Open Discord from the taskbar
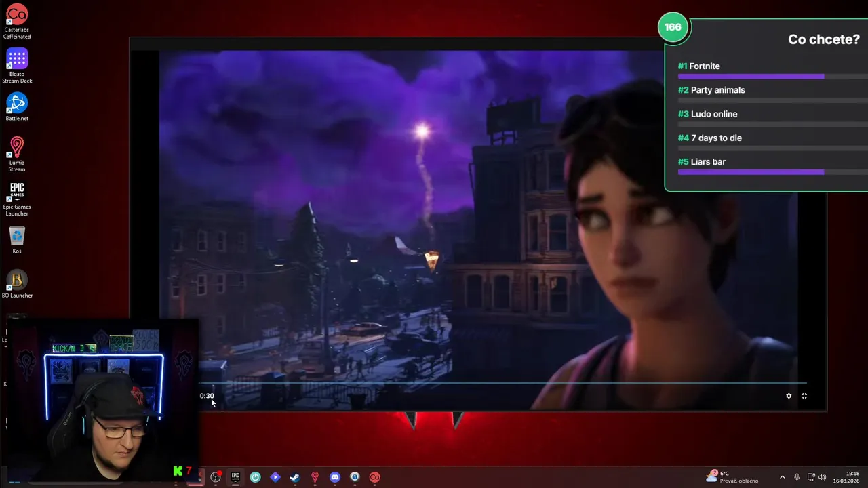This screenshot has width=868, height=488. tap(334, 477)
